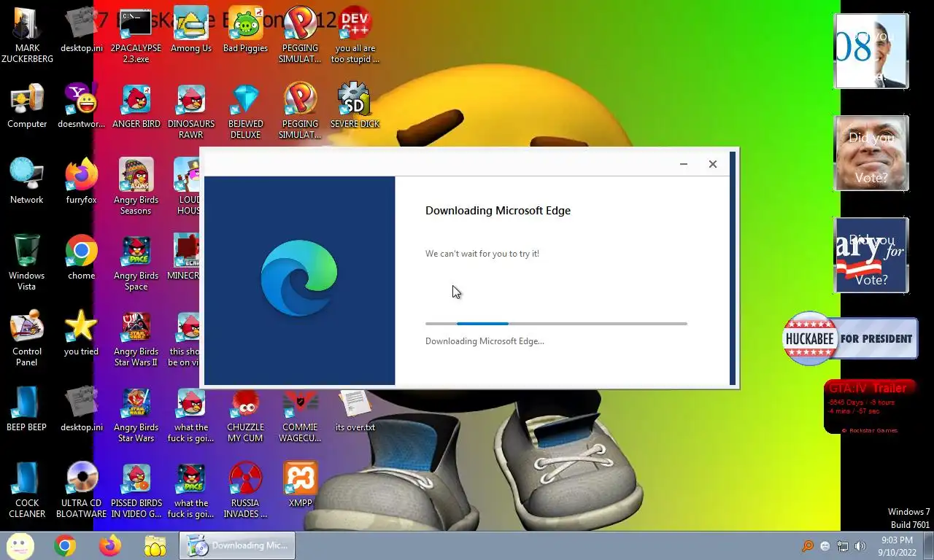Select ULTRA CD BLOATWARE disc icon

tap(81, 489)
